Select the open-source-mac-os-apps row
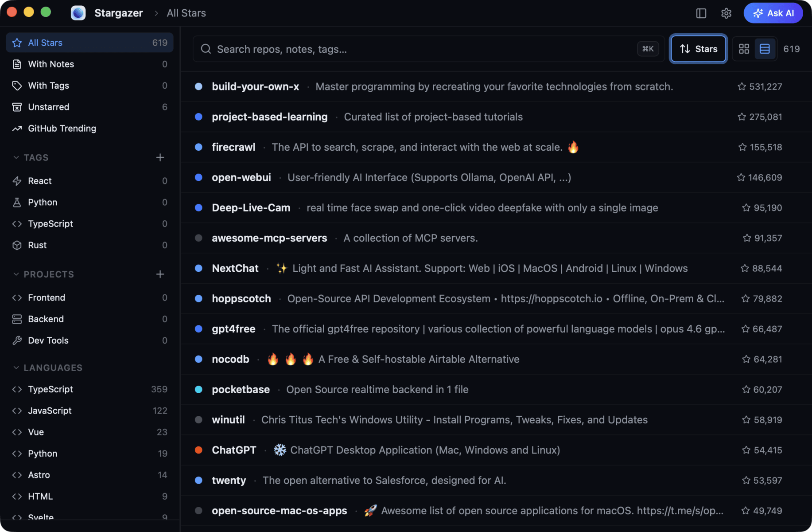Screen dimensions: 812x532 tap(496, 510)
